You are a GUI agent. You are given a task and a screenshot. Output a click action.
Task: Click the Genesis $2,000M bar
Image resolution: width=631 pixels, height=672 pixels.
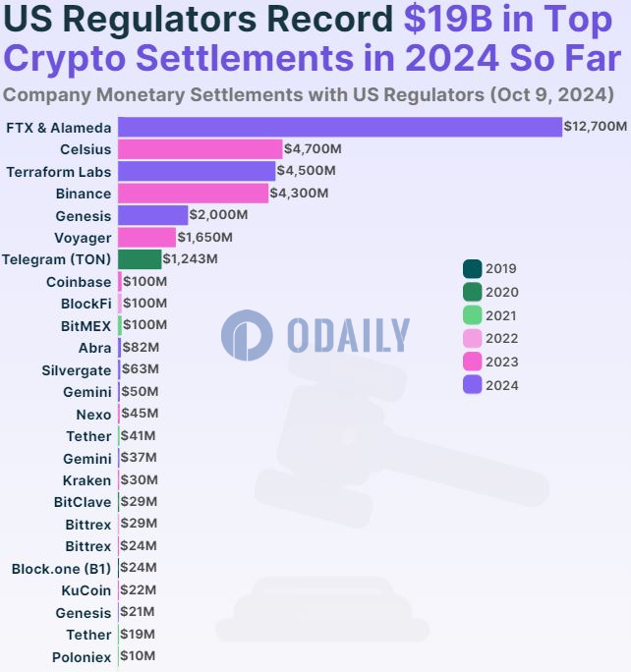pyautogui.click(x=152, y=215)
